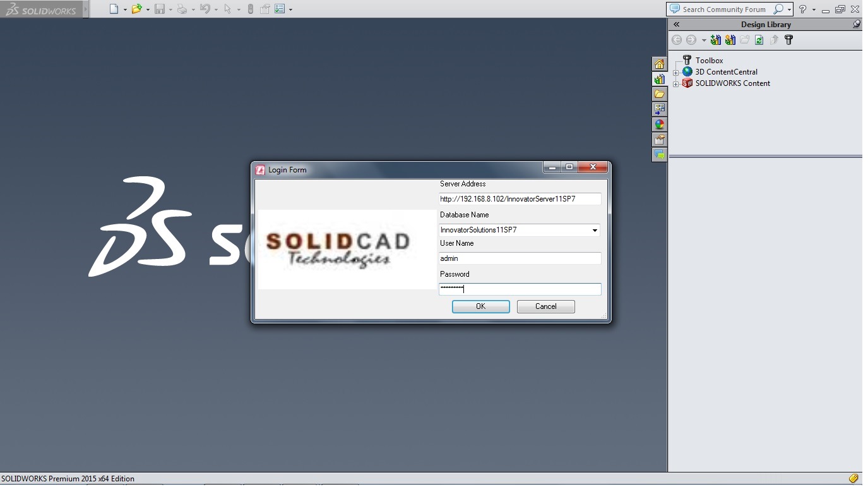
Task: Open the Database Name combo box
Action: pyautogui.click(x=520, y=230)
